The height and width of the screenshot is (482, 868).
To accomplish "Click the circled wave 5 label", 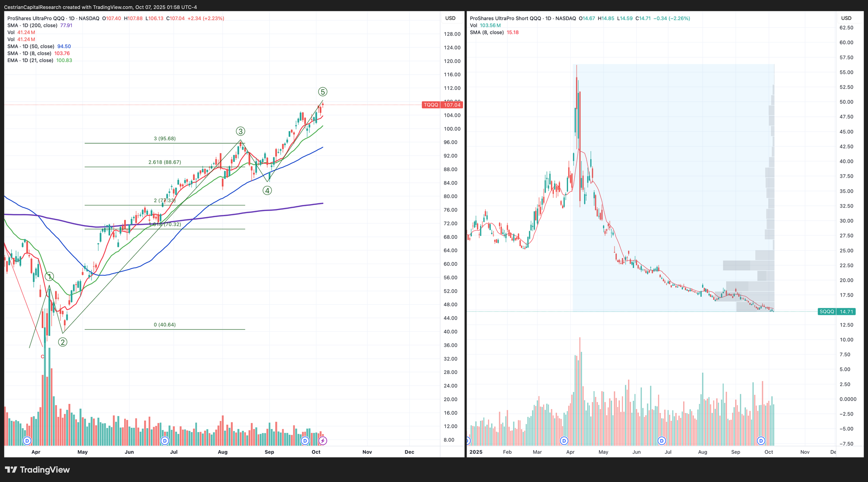I will pyautogui.click(x=322, y=92).
